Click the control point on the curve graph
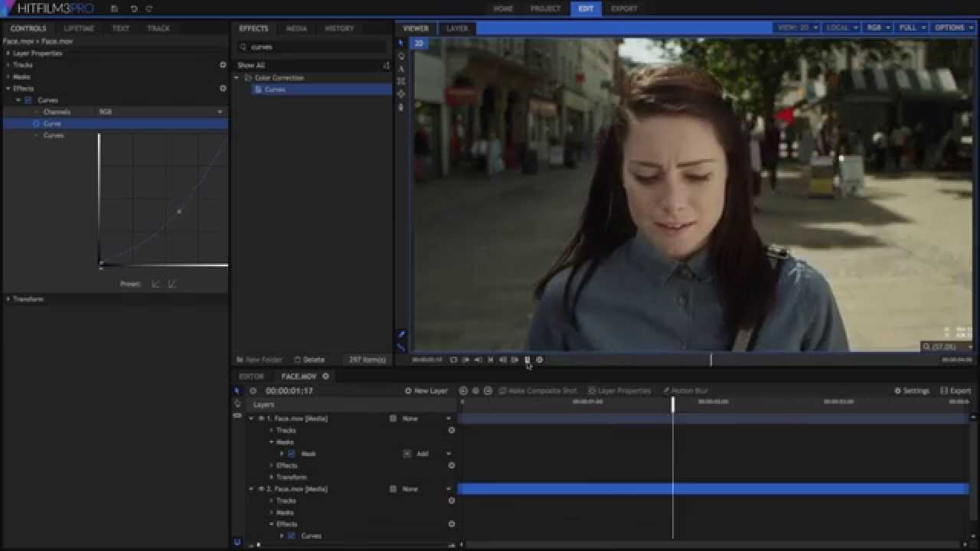The width and height of the screenshot is (980, 551). tap(179, 211)
